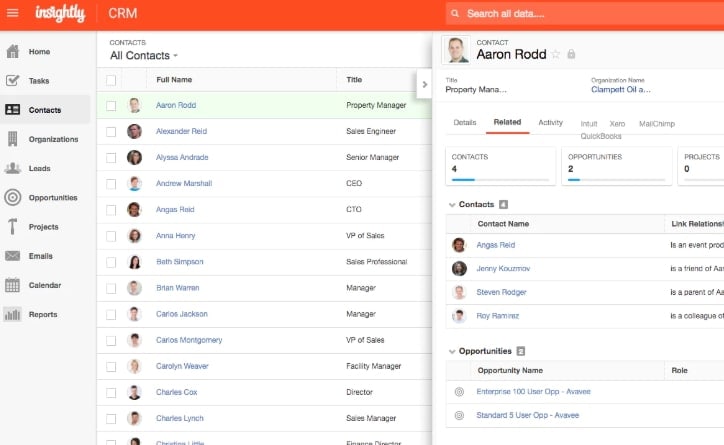The width and height of the screenshot is (724, 445).
Task: Switch to the Activity tab
Action: coord(550,122)
